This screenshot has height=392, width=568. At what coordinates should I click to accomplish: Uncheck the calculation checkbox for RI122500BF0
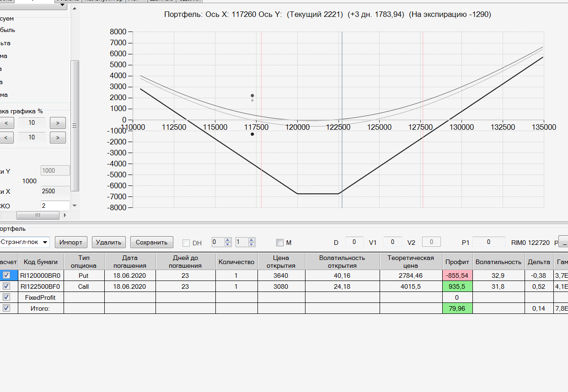click(x=6, y=286)
